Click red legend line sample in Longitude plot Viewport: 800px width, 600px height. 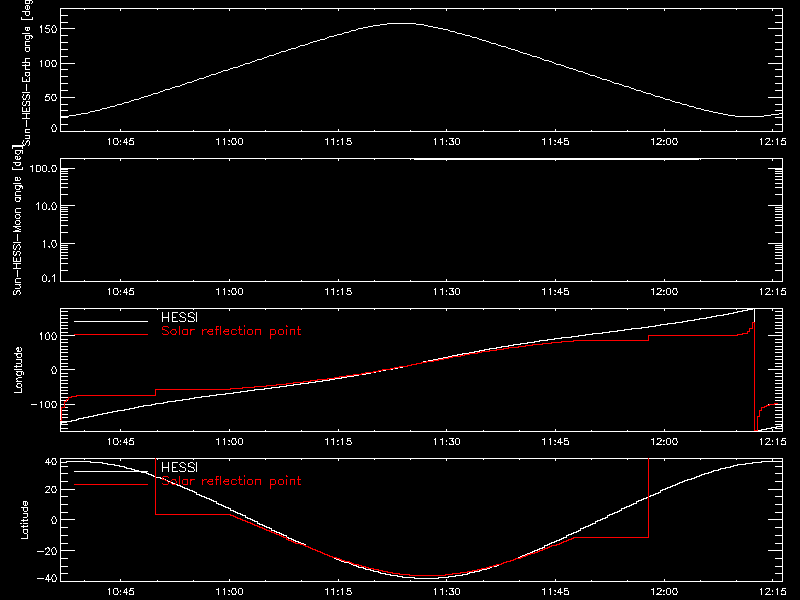pyautogui.click(x=111, y=335)
